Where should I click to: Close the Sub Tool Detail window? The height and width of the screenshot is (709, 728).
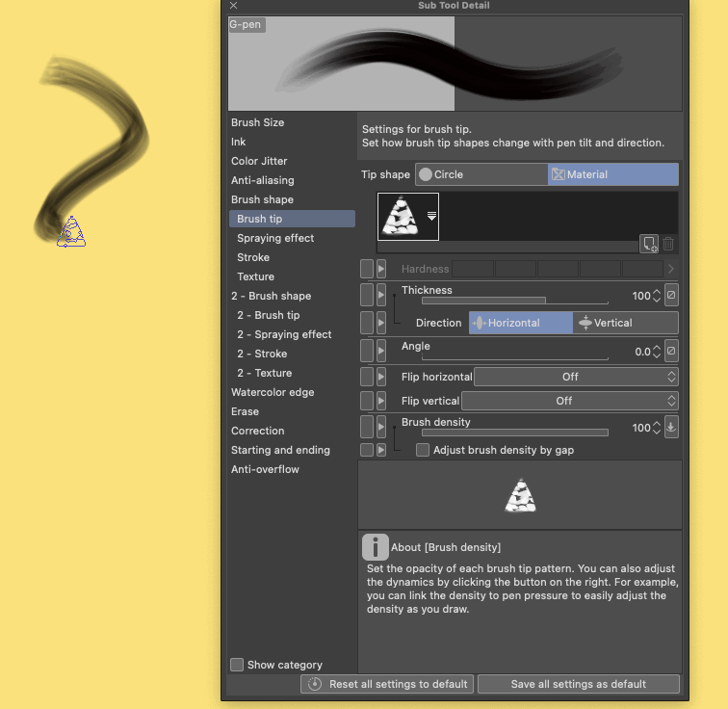[234, 5]
